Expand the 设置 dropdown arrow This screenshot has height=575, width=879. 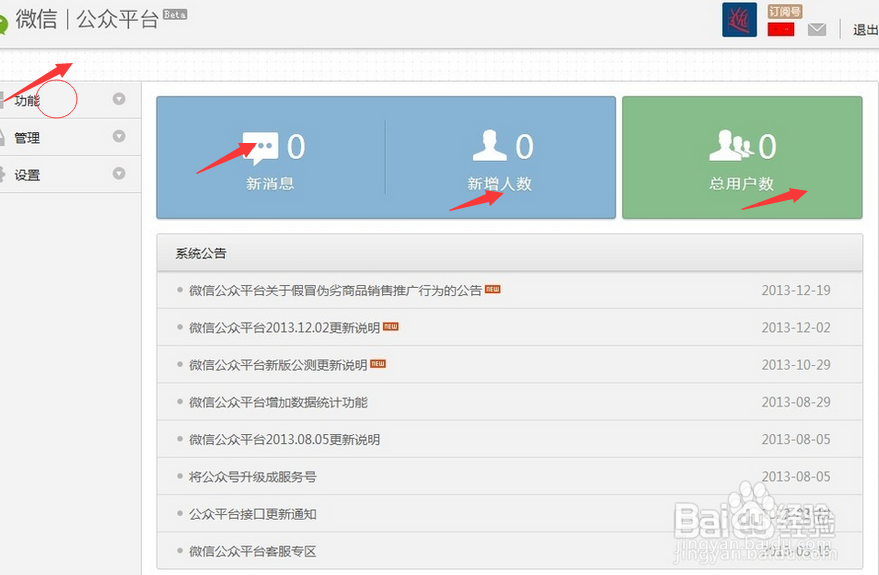(x=119, y=173)
